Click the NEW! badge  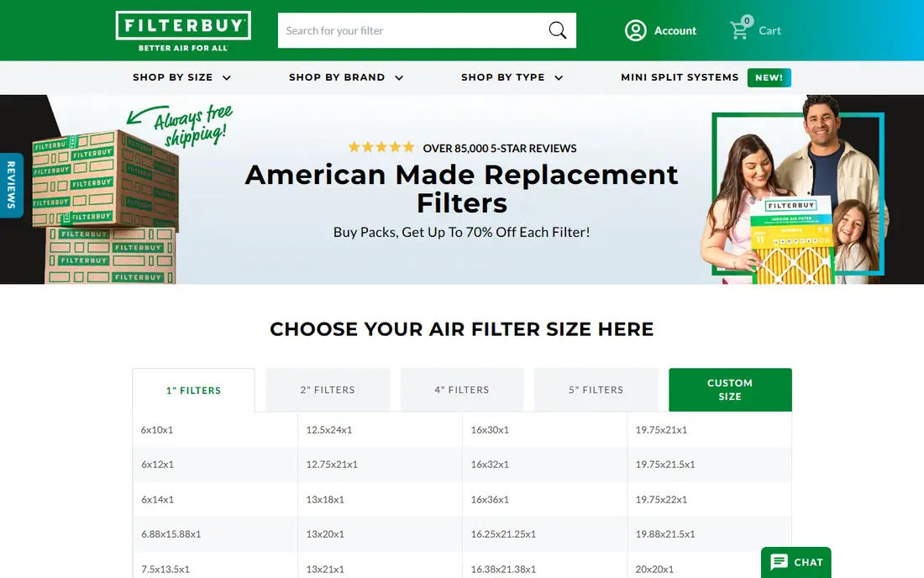coord(769,78)
